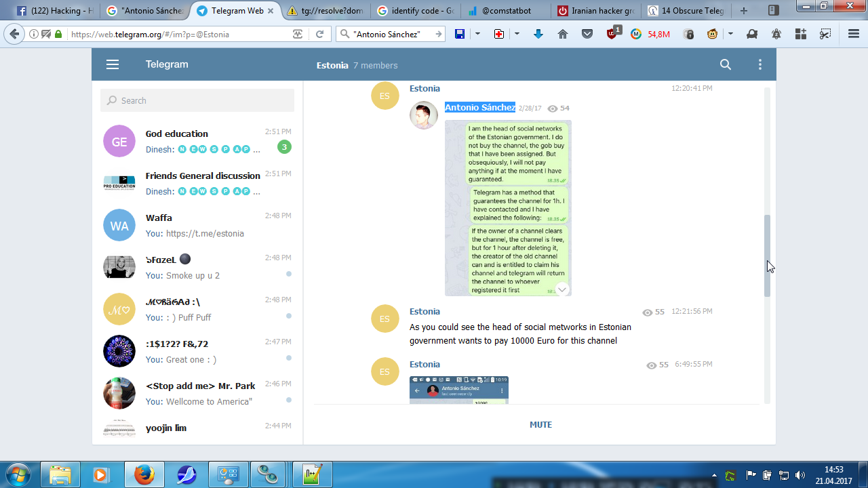Click the scroll-down chevron on the chat image
The image size is (868, 488).
[x=562, y=289]
